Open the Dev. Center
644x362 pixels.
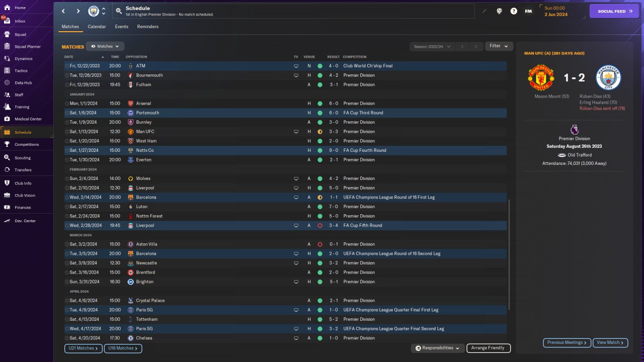click(x=27, y=221)
